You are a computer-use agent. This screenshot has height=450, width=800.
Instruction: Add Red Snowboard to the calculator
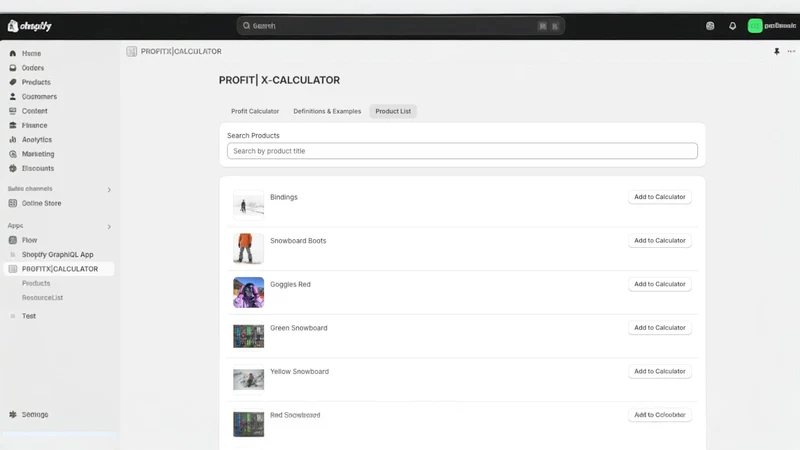coord(660,415)
